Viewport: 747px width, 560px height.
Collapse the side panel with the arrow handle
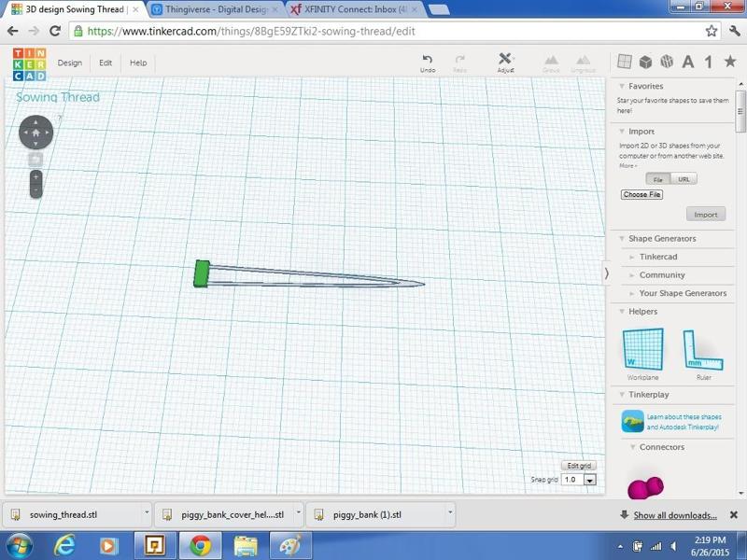[606, 273]
